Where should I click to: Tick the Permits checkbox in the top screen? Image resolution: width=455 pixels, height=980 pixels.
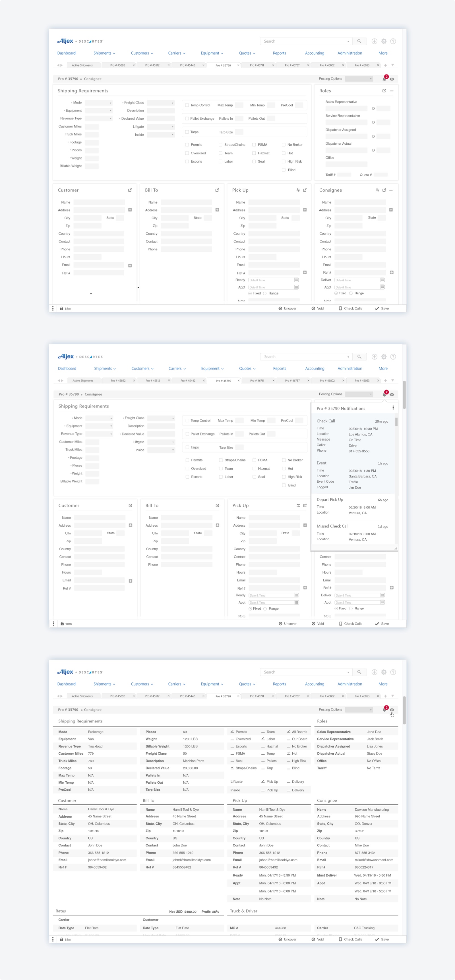coord(187,145)
